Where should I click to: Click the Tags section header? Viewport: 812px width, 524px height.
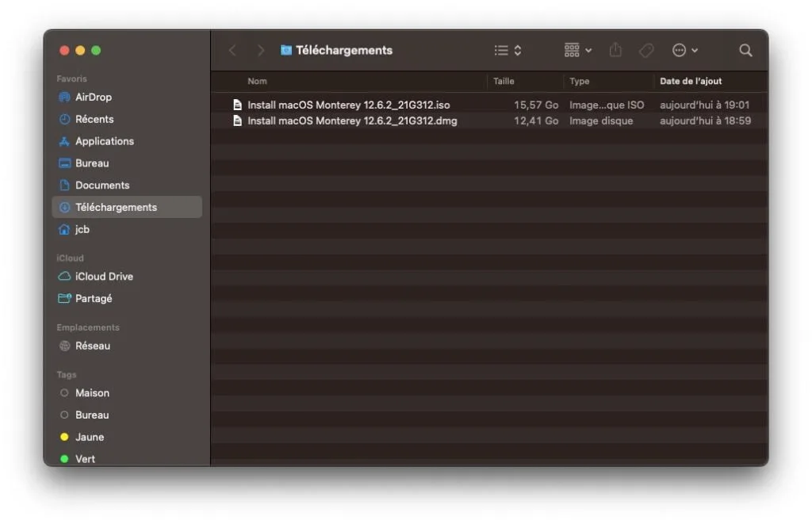(x=67, y=374)
